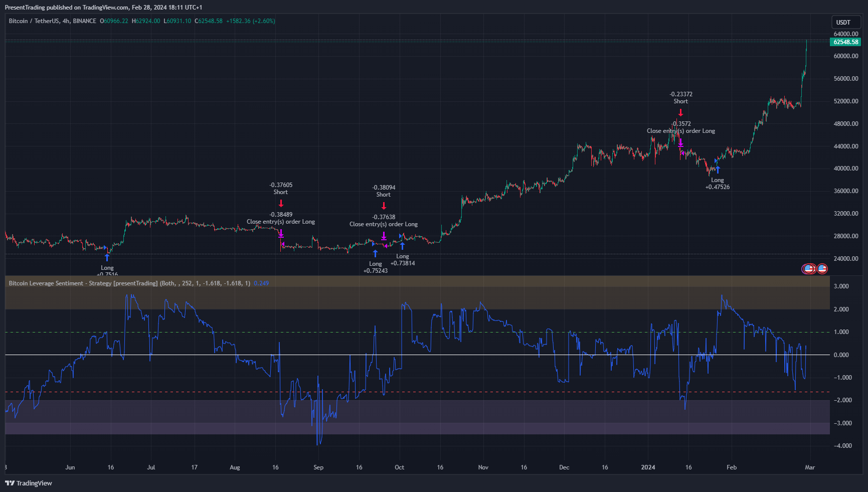Click the 64000.00 price axis label
This screenshot has height=492, width=868.
[846, 34]
